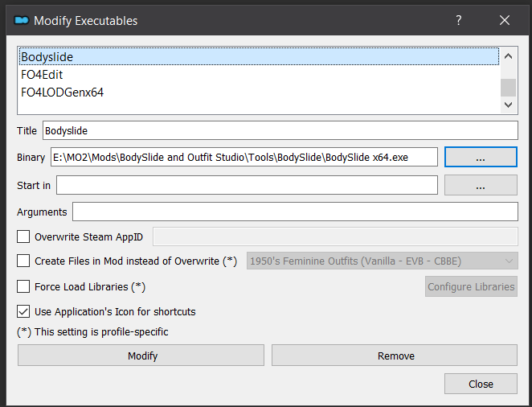The height and width of the screenshot is (407, 532).
Task: Browse for the Start in folder
Action: click(x=481, y=185)
